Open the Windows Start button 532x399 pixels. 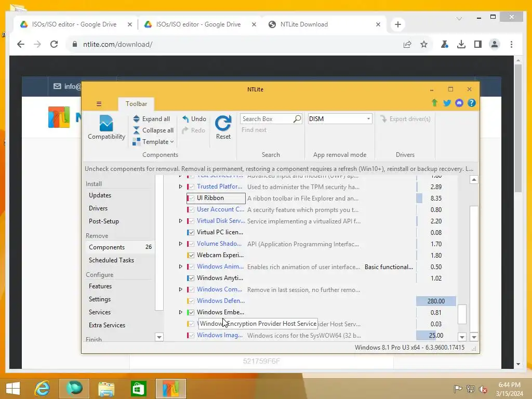coord(13,389)
